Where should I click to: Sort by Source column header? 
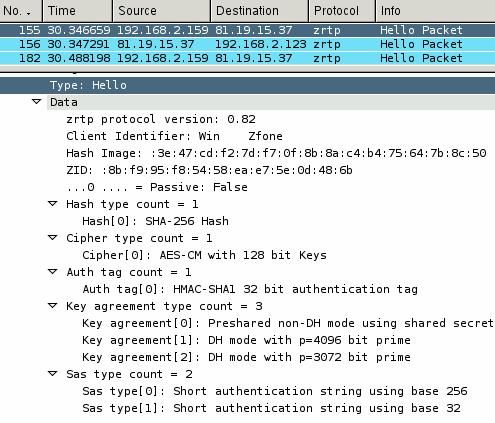(162, 11)
